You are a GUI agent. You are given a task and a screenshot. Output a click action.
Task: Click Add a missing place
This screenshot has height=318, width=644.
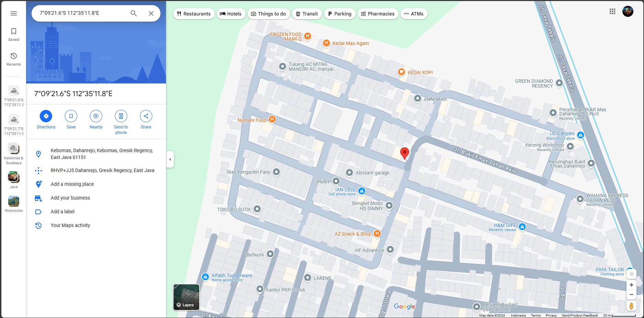[72, 184]
